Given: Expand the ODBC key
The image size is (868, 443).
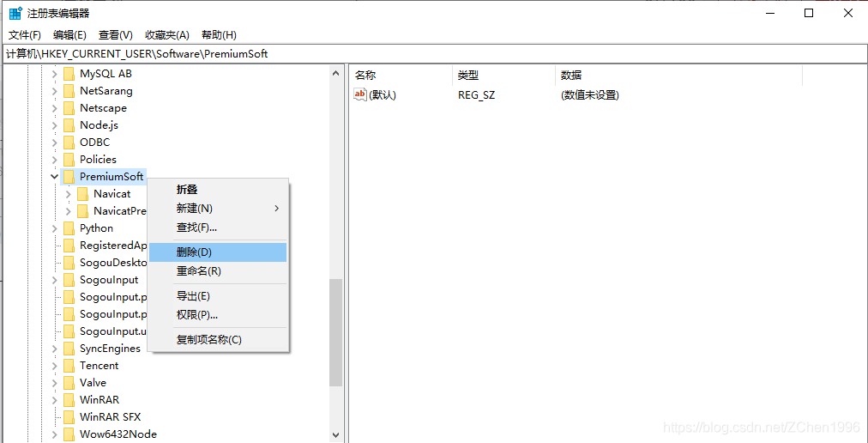Looking at the screenshot, I should point(54,143).
